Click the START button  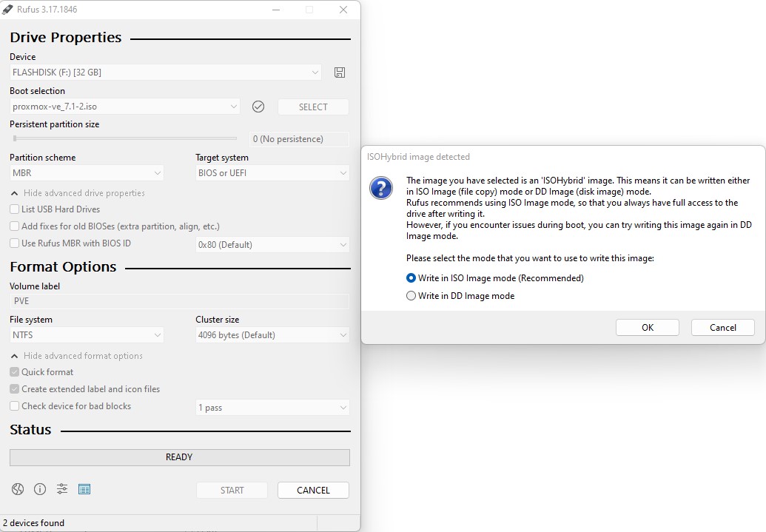[232, 490]
